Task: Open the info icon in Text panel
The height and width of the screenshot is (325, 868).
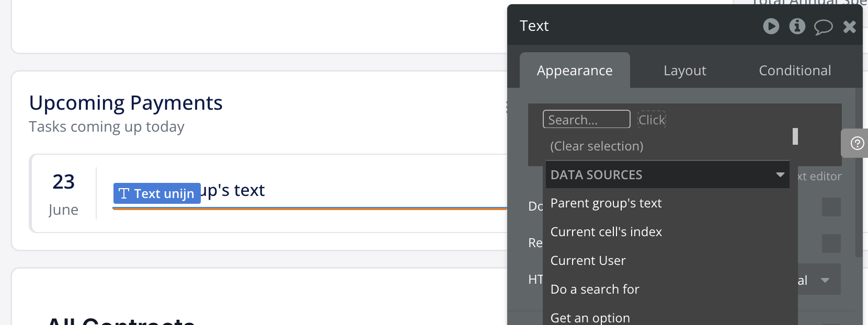Action: click(x=797, y=26)
